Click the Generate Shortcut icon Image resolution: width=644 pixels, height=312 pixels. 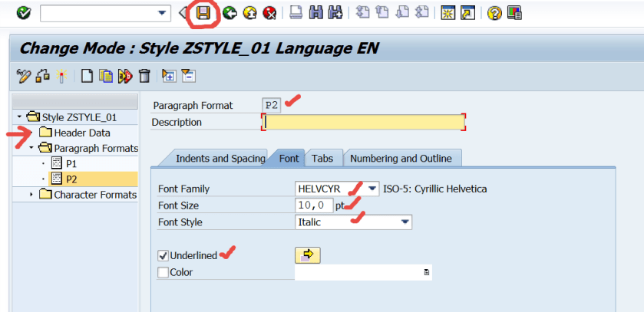click(x=467, y=14)
